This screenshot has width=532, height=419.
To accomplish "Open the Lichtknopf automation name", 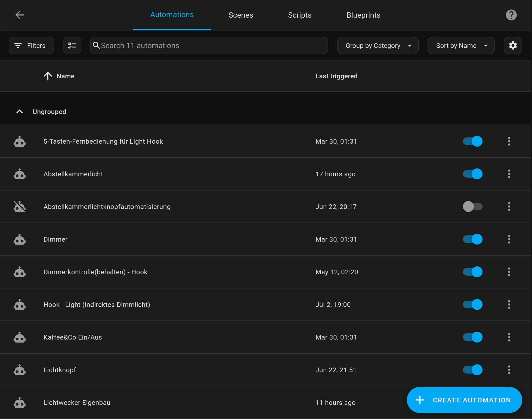I will coord(60,370).
